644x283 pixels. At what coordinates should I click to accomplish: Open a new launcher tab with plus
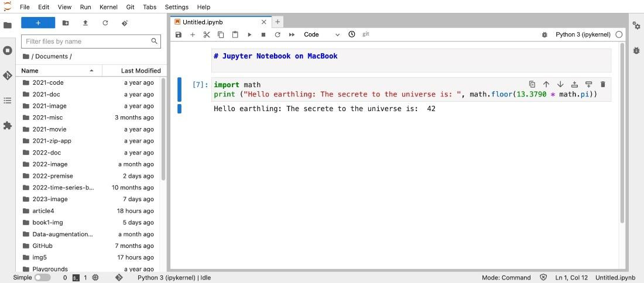pos(278,22)
